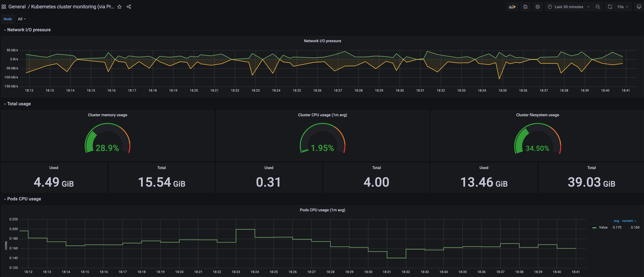The height and width of the screenshot is (277, 644).
Task: Open the Node variable All dropdown
Action: (22, 19)
